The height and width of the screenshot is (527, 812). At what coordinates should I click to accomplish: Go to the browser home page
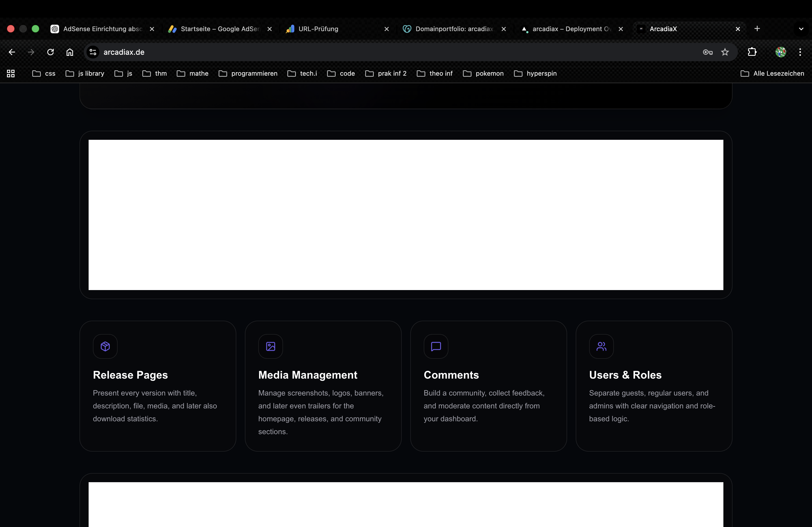(x=70, y=52)
